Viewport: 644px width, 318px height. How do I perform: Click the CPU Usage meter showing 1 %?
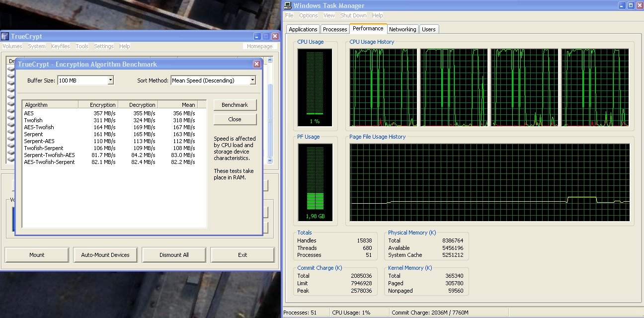pos(315,87)
